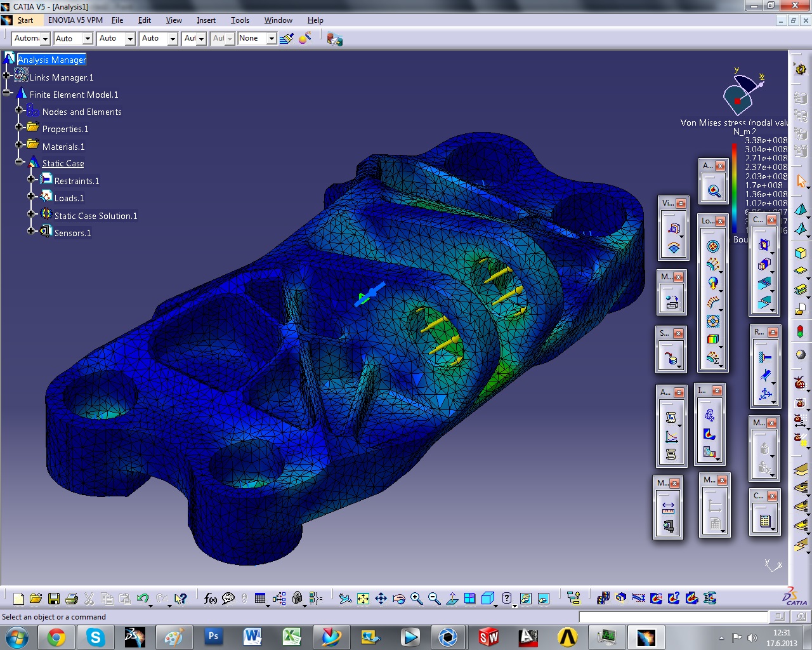Image resolution: width=812 pixels, height=650 pixels.
Task: Expand the Static Case Solution.1 node
Action: click(31, 214)
